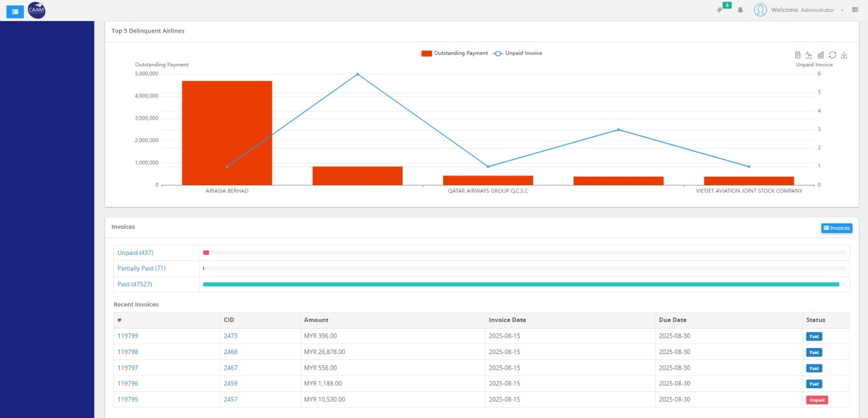Click the blue Invoices button
Viewport: 868px width, 418px height.
click(836, 228)
